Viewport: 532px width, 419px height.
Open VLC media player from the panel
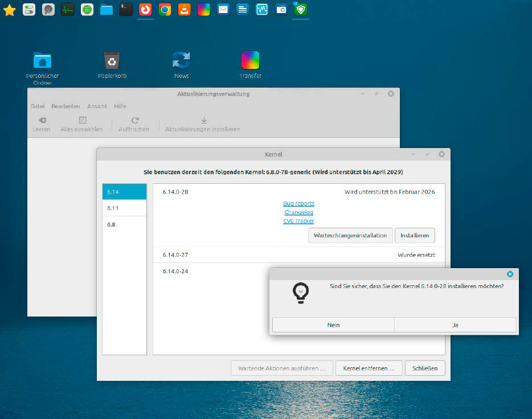(184, 9)
